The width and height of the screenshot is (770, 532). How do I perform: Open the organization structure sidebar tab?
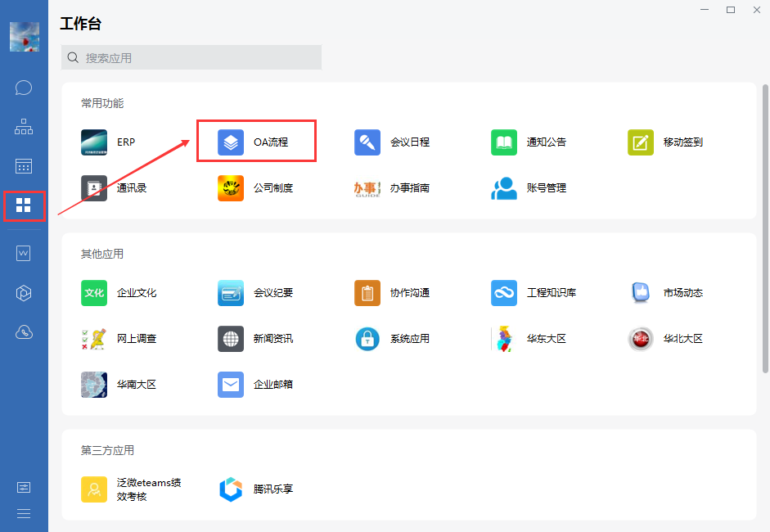click(x=24, y=127)
